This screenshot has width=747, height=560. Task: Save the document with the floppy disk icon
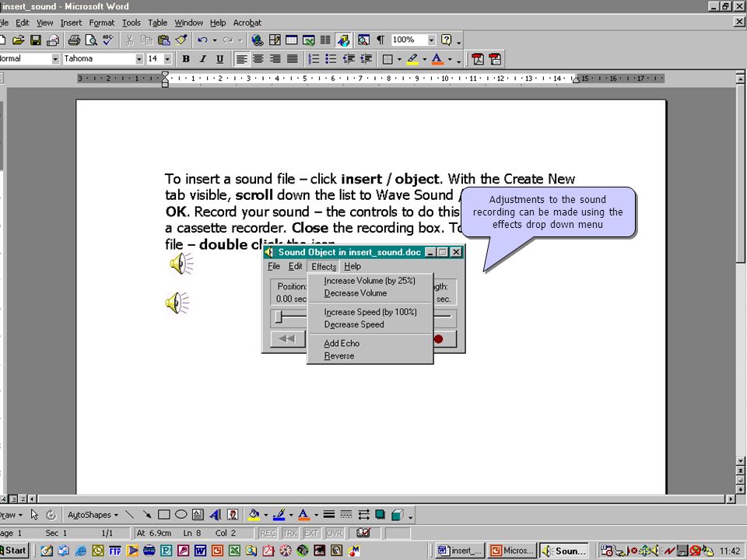(x=36, y=40)
